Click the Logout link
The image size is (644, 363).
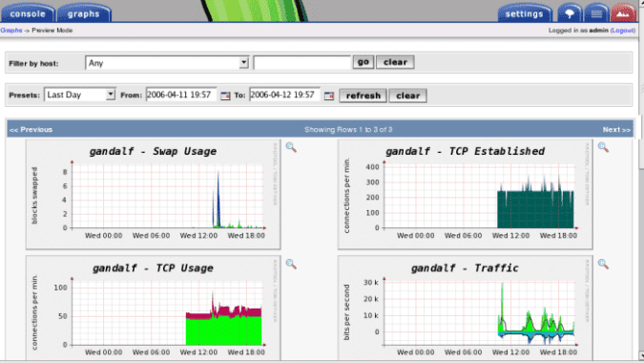pyautogui.click(x=623, y=31)
